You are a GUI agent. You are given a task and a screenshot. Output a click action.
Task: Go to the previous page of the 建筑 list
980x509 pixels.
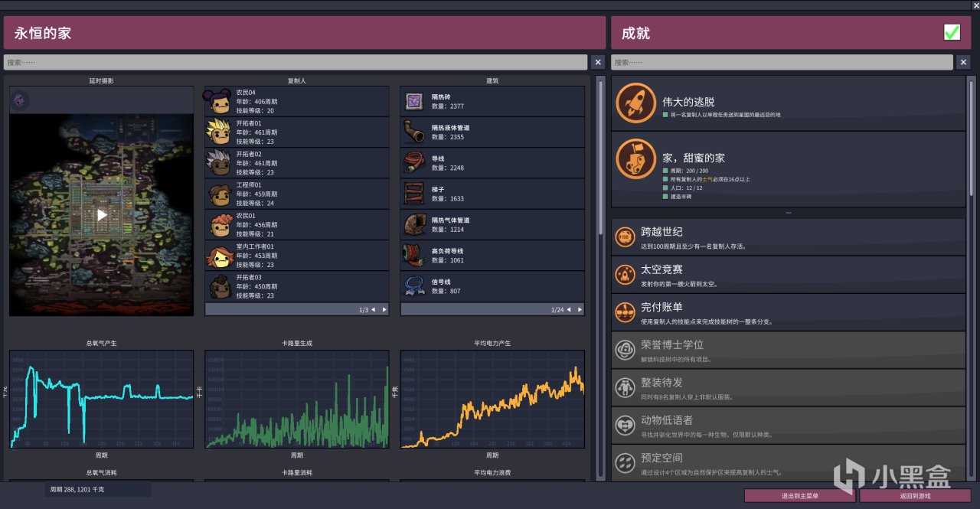[x=569, y=310]
